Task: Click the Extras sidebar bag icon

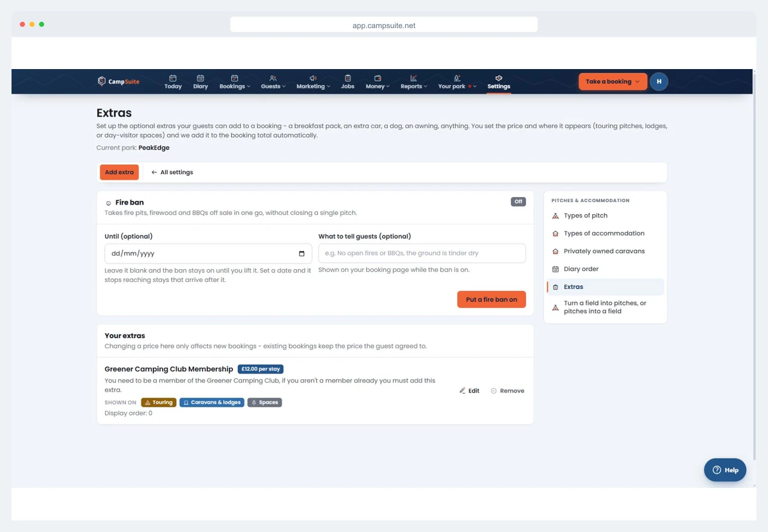Action: click(556, 287)
